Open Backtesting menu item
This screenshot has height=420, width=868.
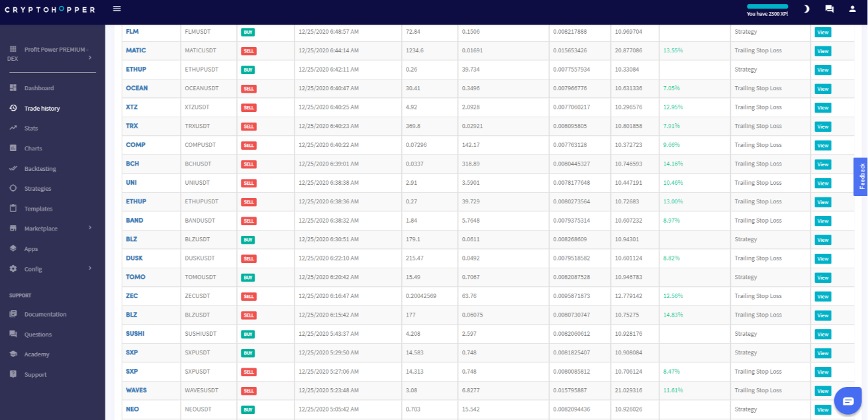[40, 169]
